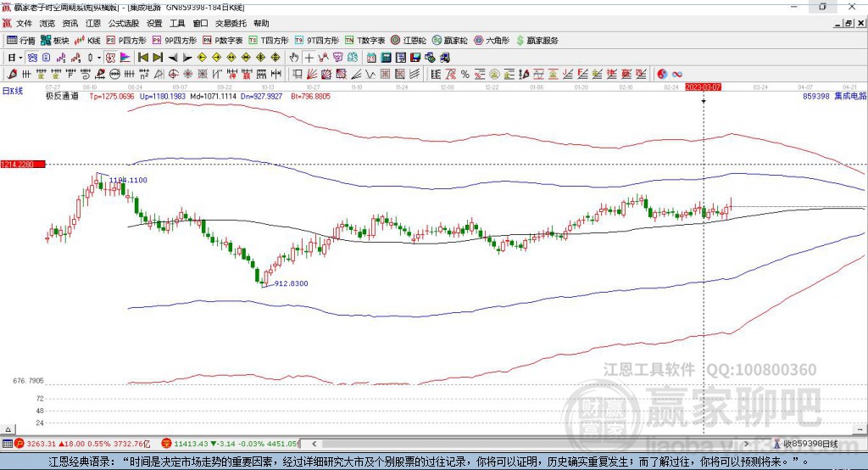Screen dimensions: 868x470
Task: Click the bottom-left up triangle button
Action: (x=8, y=429)
